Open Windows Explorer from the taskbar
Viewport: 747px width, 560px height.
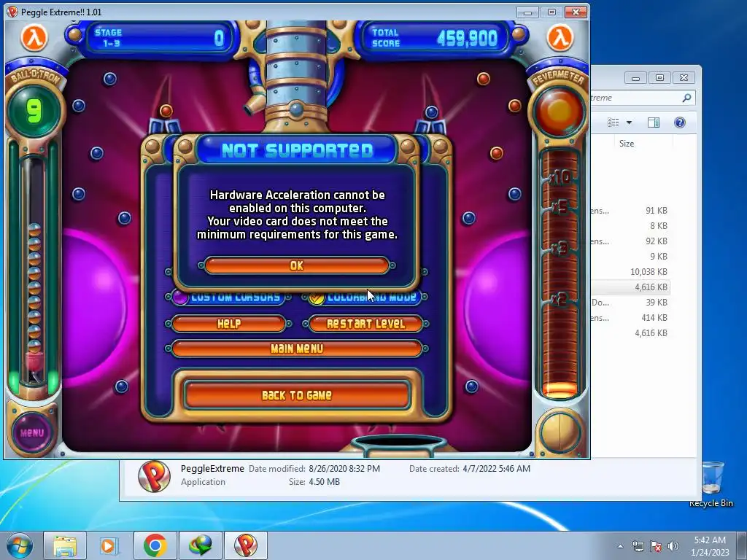click(65, 545)
